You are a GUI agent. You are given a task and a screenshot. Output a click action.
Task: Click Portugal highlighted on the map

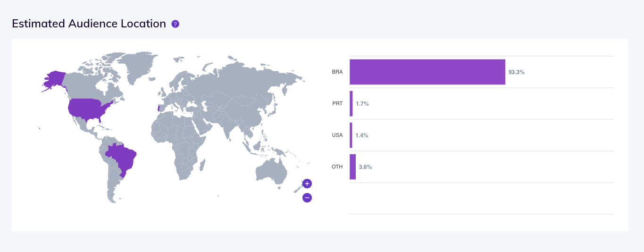[159, 108]
